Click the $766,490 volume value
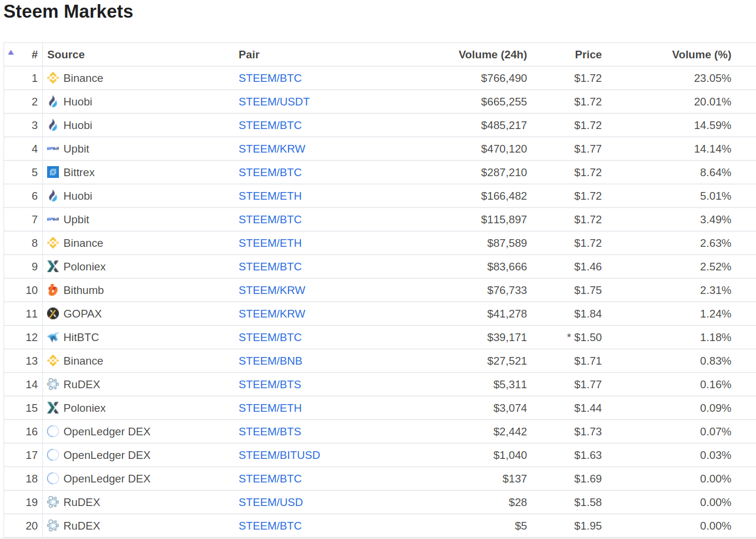 pyautogui.click(x=504, y=78)
